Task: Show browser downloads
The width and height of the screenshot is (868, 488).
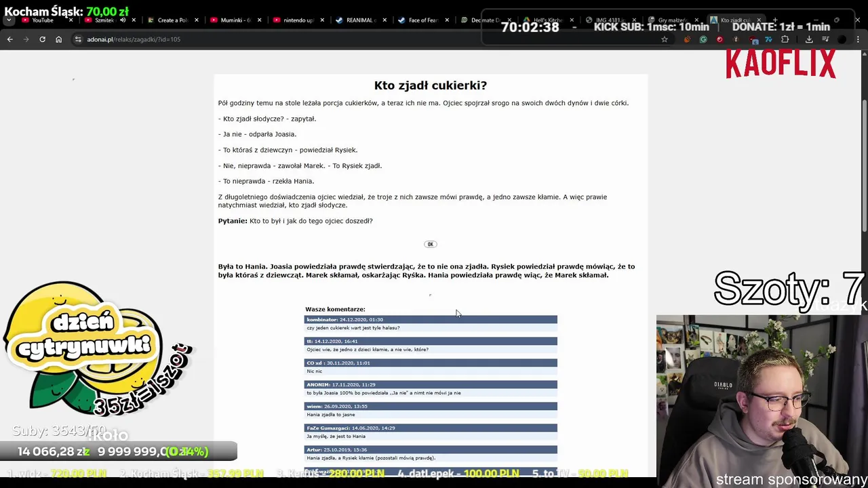Action: coord(809,39)
